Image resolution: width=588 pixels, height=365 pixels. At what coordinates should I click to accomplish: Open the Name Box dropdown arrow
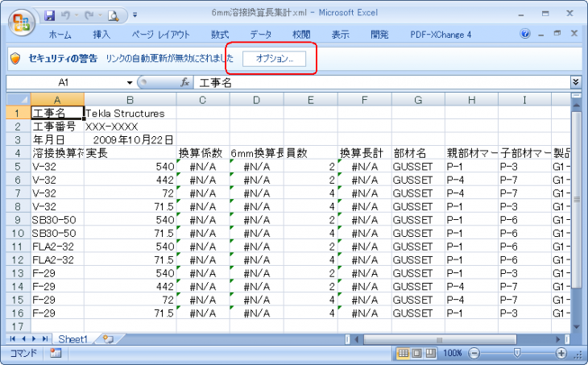(x=130, y=82)
